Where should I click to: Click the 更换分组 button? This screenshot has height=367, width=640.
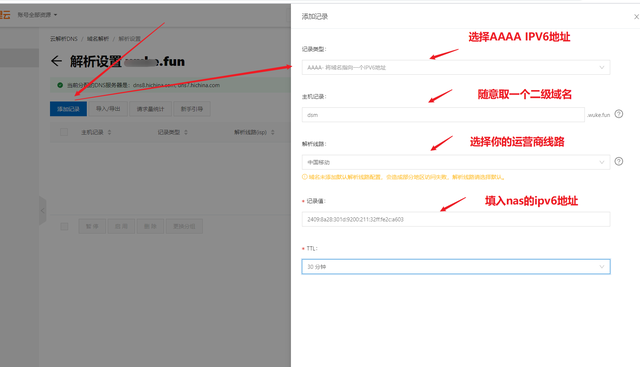(x=184, y=226)
